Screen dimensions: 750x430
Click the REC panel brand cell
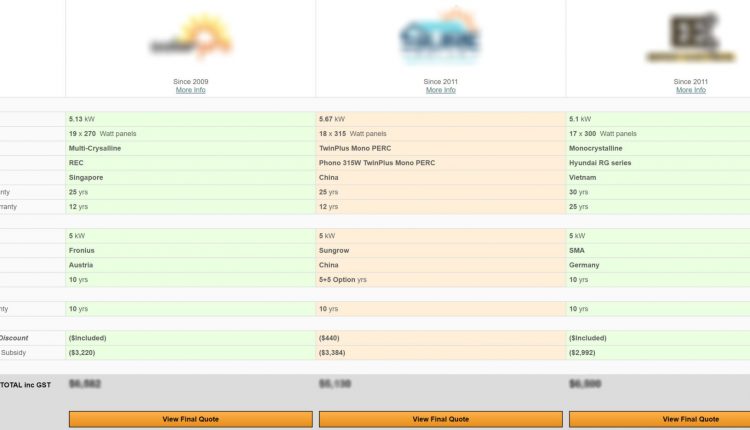pos(190,163)
